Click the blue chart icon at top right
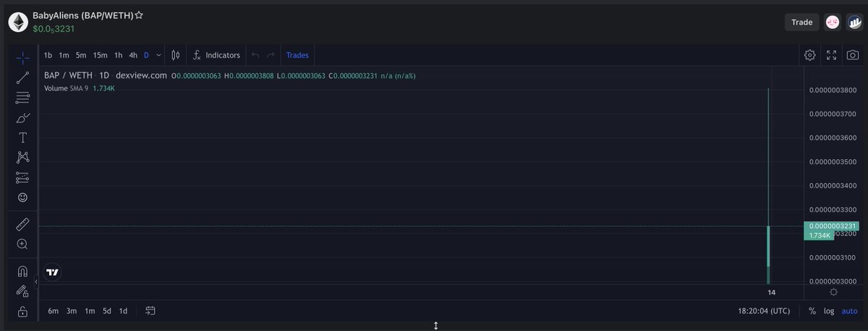Viewport: 868px width, 331px height. (854, 22)
